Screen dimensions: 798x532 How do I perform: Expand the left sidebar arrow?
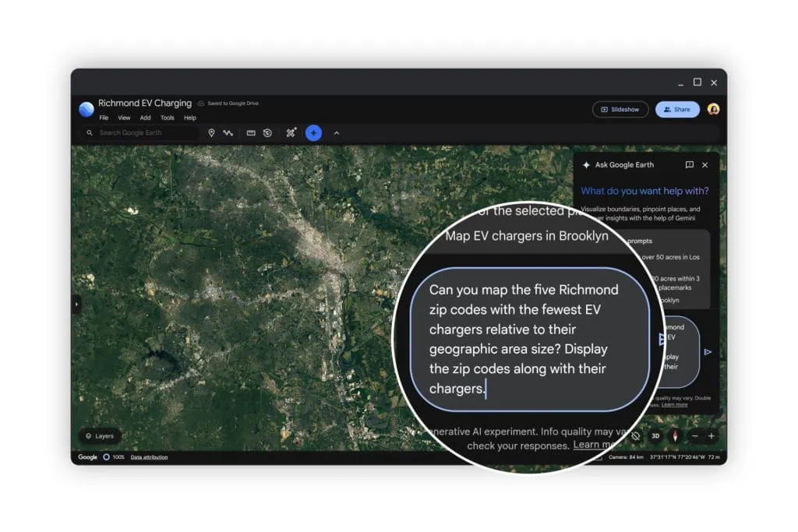(76, 305)
